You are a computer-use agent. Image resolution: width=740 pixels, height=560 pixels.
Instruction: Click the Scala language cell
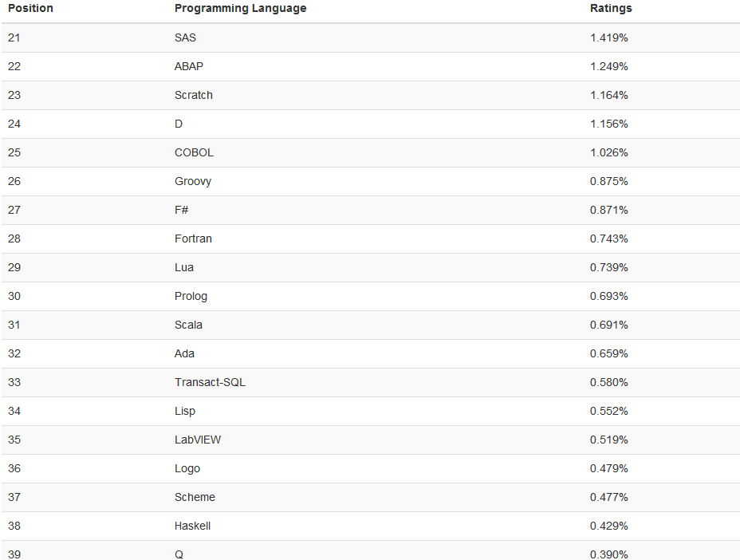point(188,325)
